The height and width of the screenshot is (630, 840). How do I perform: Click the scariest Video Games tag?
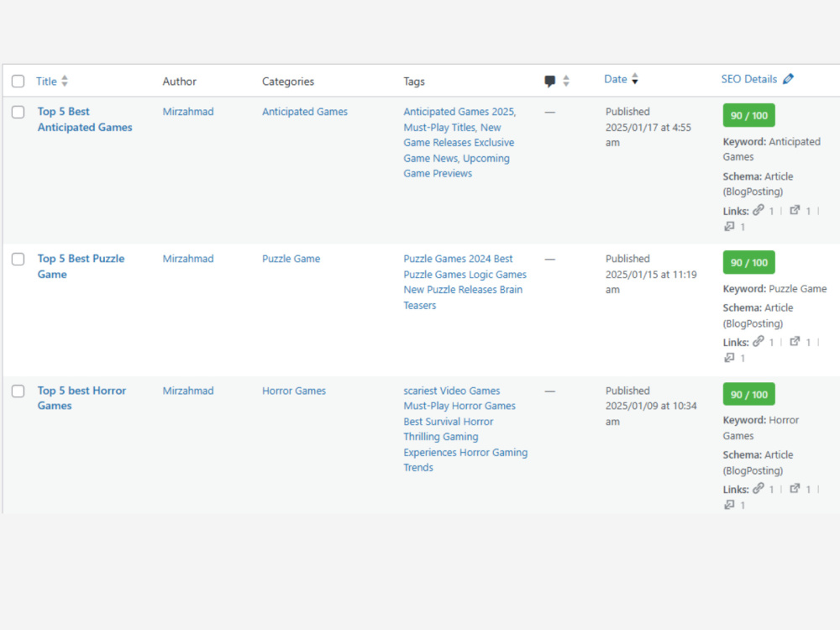(452, 391)
